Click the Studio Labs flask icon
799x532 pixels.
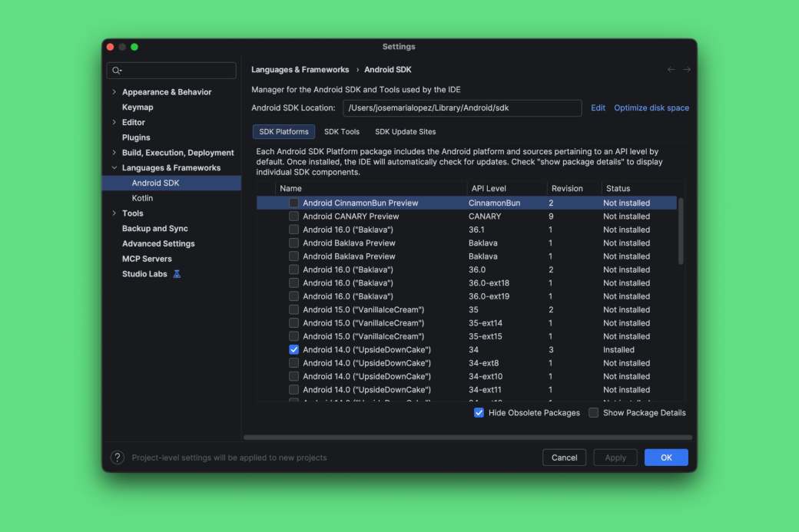click(x=177, y=274)
